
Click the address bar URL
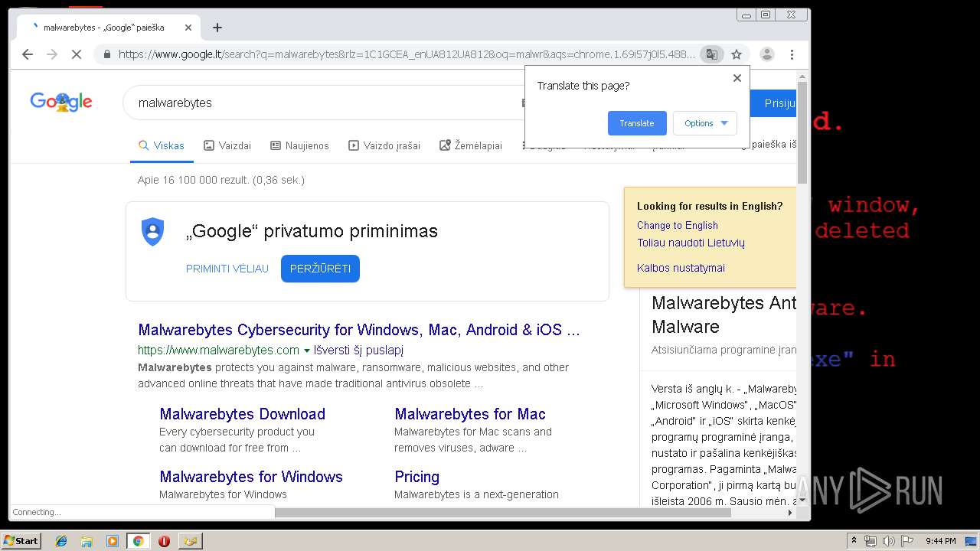tap(407, 54)
